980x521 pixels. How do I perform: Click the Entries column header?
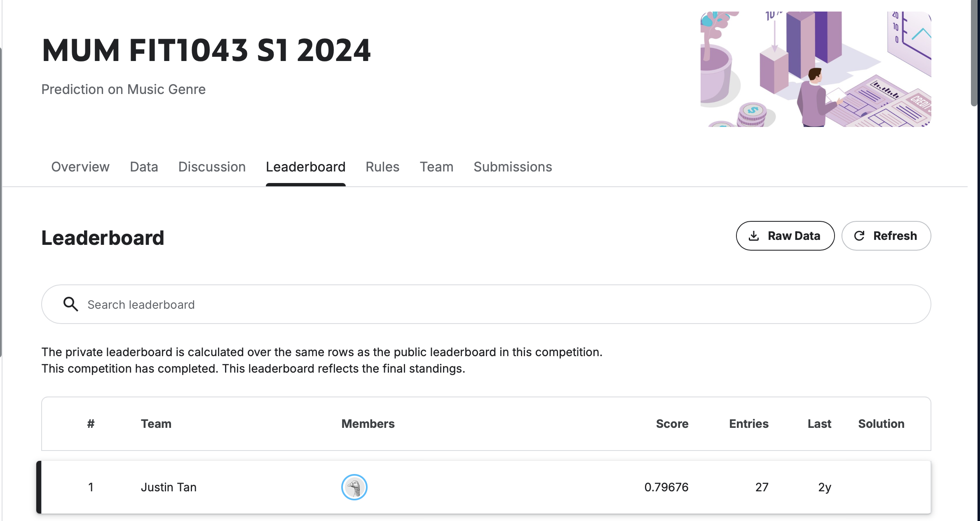[x=748, y=424]
